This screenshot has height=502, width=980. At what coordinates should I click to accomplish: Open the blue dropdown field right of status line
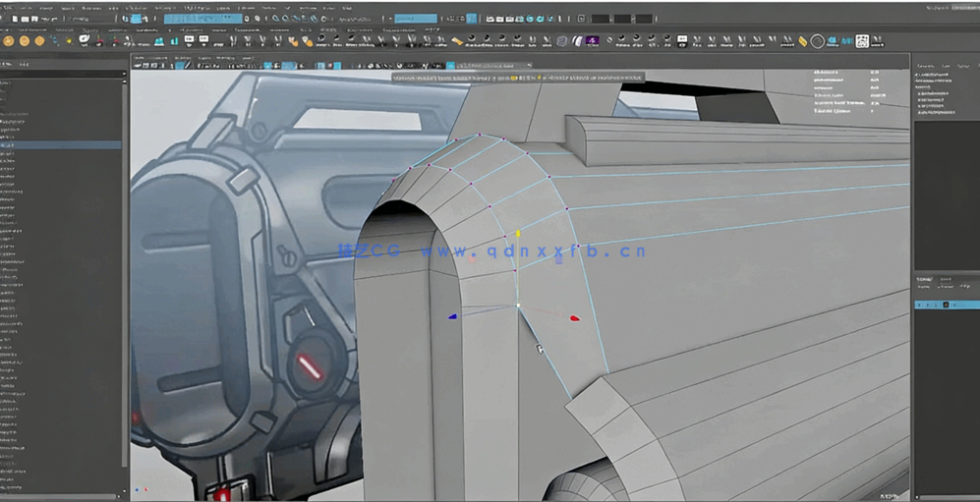(415, 19)
